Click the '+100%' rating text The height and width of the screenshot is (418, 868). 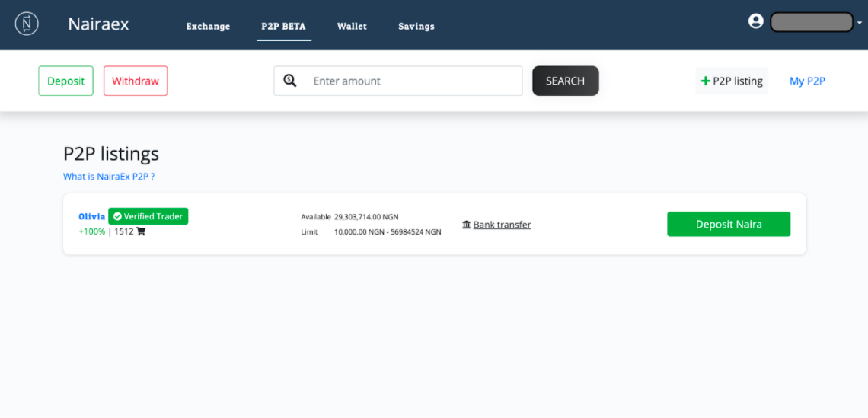[92, 231]
